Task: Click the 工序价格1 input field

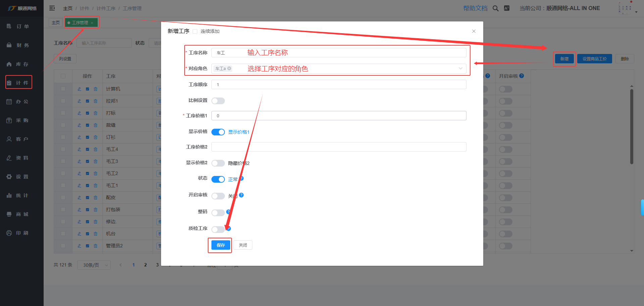Action: (x=339, y=116)
